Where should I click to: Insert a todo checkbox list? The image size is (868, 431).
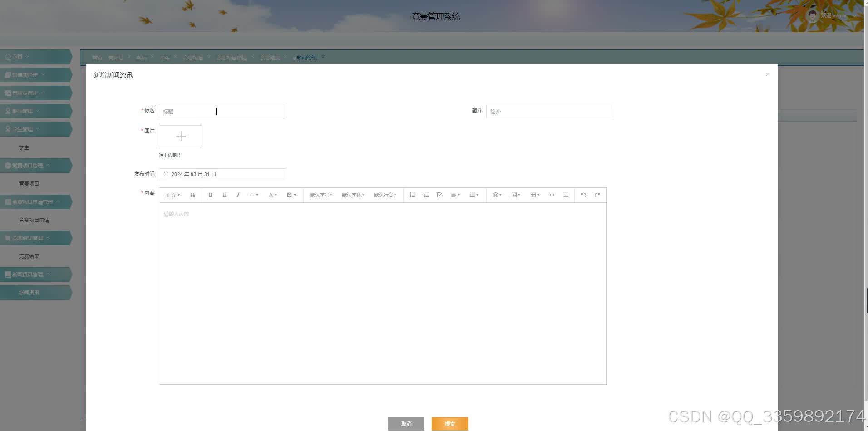pos(439,195)
